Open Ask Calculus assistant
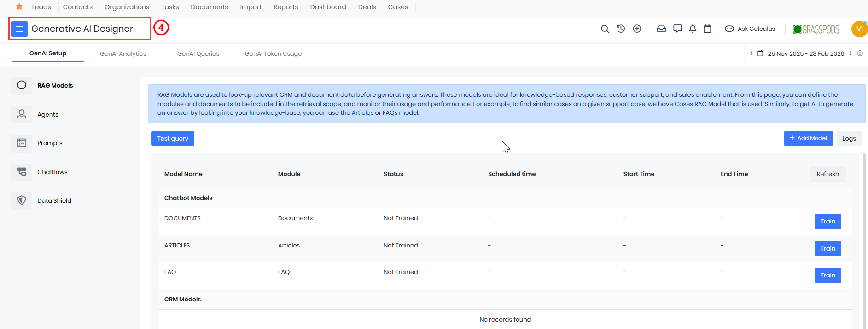This screenshot has height=329, width=868. [750, 29]
